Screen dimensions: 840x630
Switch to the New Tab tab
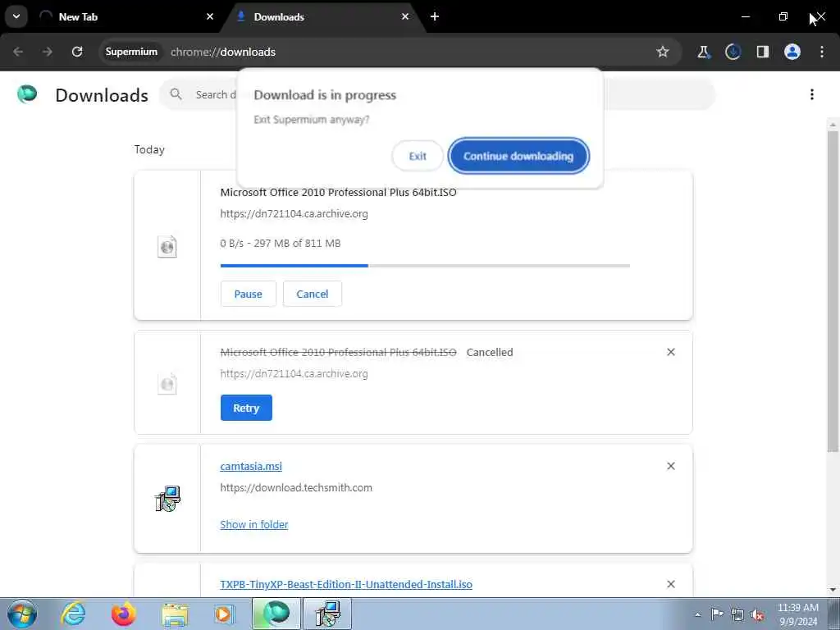tap(126, 16)
